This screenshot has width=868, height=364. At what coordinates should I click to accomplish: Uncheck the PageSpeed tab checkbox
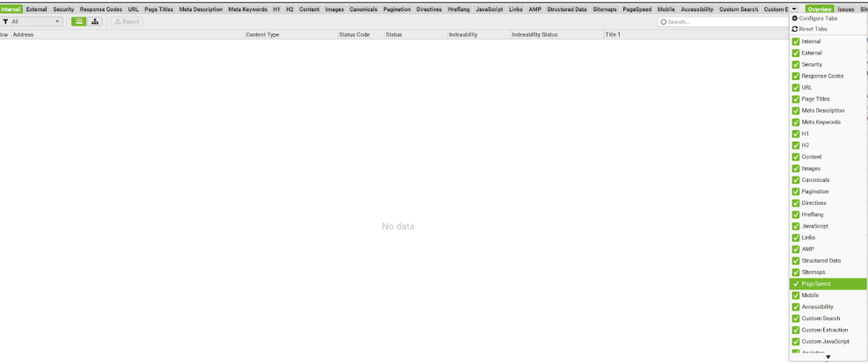pyautogui.click(x=797, y=284)
